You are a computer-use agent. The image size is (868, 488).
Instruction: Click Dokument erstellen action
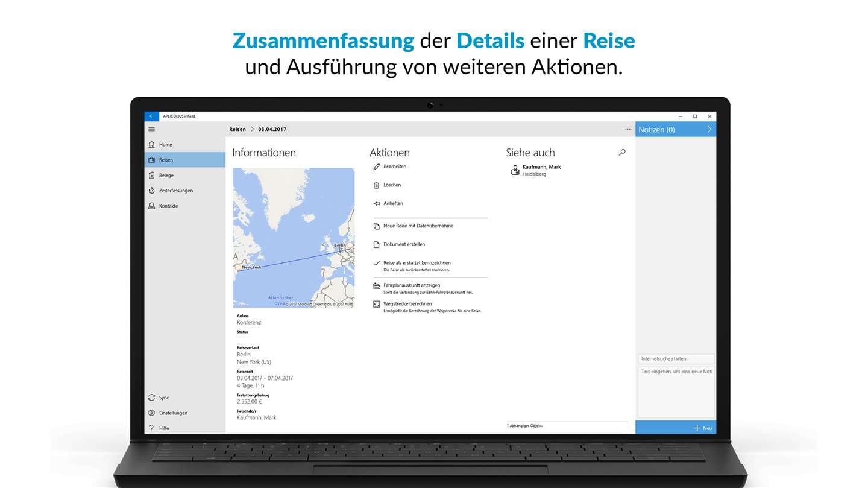[404, 244]
